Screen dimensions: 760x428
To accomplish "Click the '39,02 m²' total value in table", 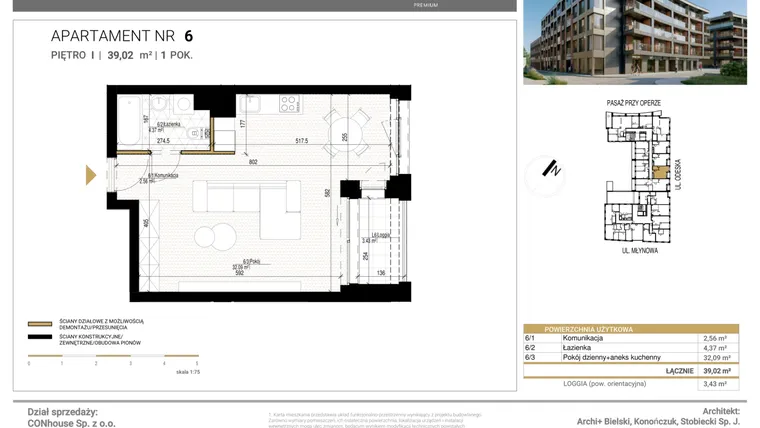I will coord(717,371).
